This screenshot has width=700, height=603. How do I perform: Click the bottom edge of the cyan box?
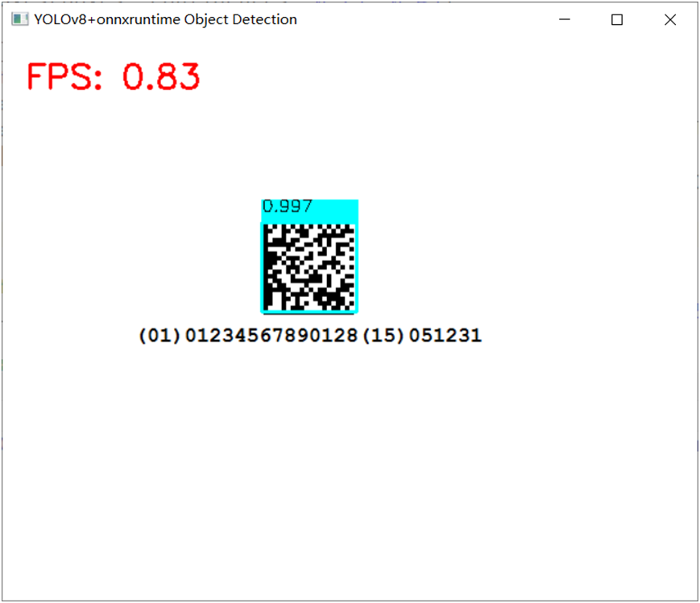pos(310,312)
